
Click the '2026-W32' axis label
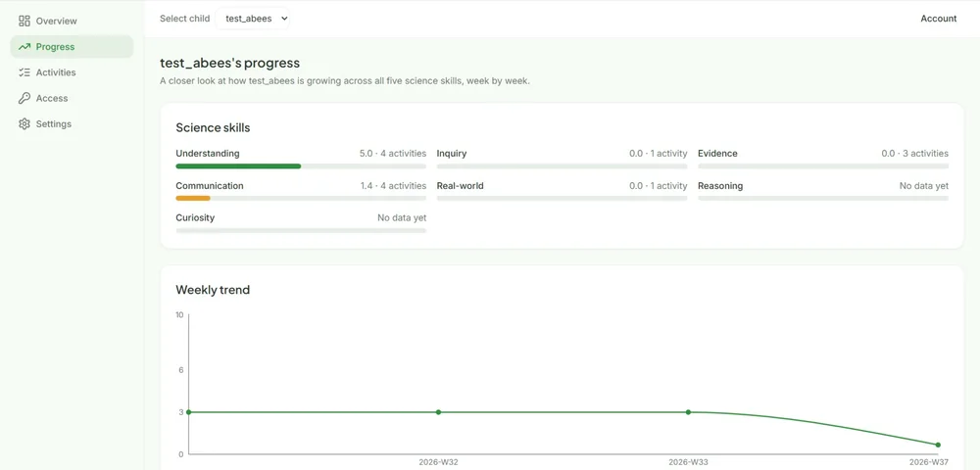click(438, 462)
